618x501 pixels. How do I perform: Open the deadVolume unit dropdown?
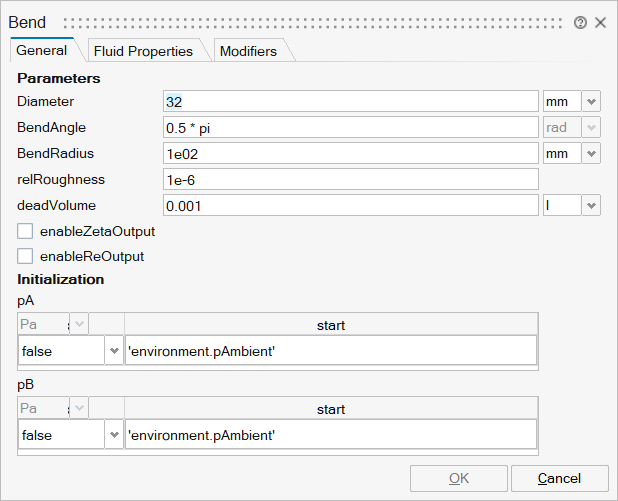(x=591, y=205)
